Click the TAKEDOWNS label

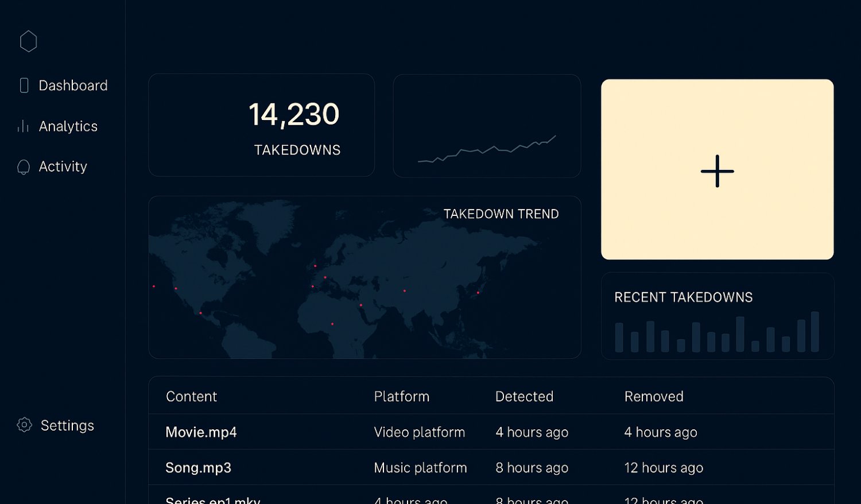(297, 150)
